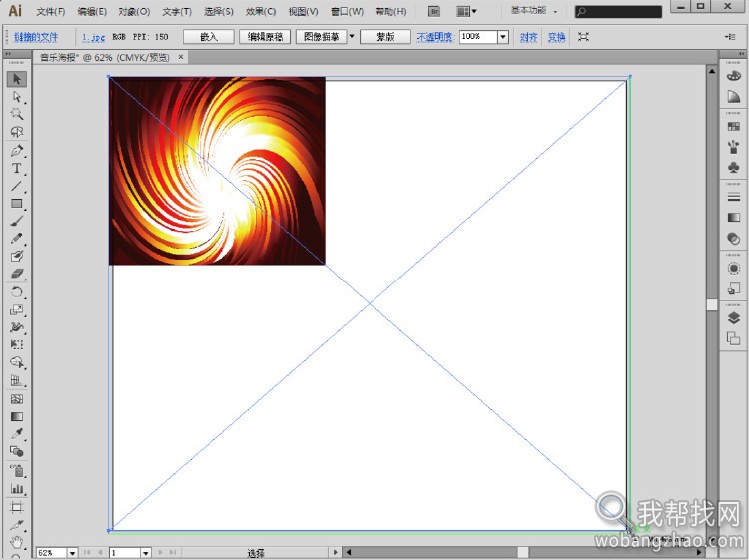Choose the Rotate tool

(17, 292)
